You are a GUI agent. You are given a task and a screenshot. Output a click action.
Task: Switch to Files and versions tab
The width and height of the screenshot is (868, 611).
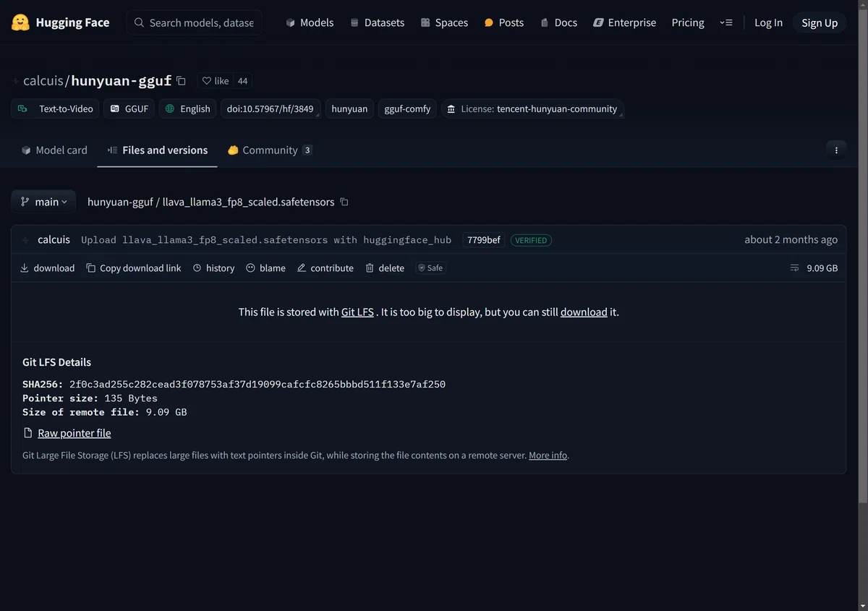click(158, 150)
